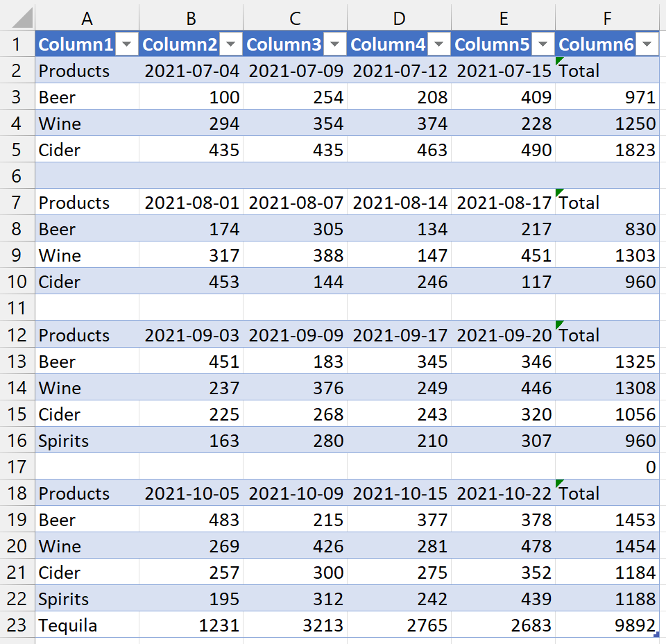
Task: Select the date cell 2021-09-17
Action: pyautogui.click(x=400, y=334)
